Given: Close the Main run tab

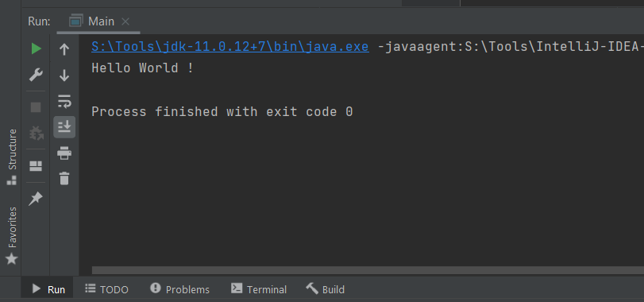Looking at the screenshot, I should coord(125,21).
